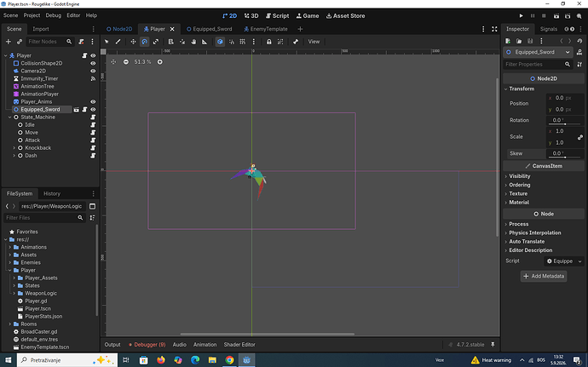The height and width of the screenshot is (367, 588).
Task: Switch to the Script workspace
Action: [x=278, y=15]
